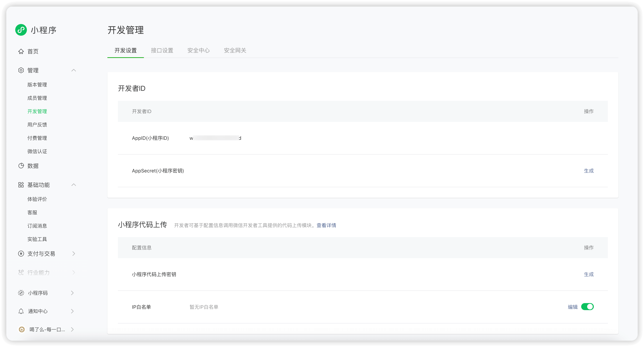Switch to the 接口设置 tab
This screenshot has width=644, height=347.
(x=162, y=50)
